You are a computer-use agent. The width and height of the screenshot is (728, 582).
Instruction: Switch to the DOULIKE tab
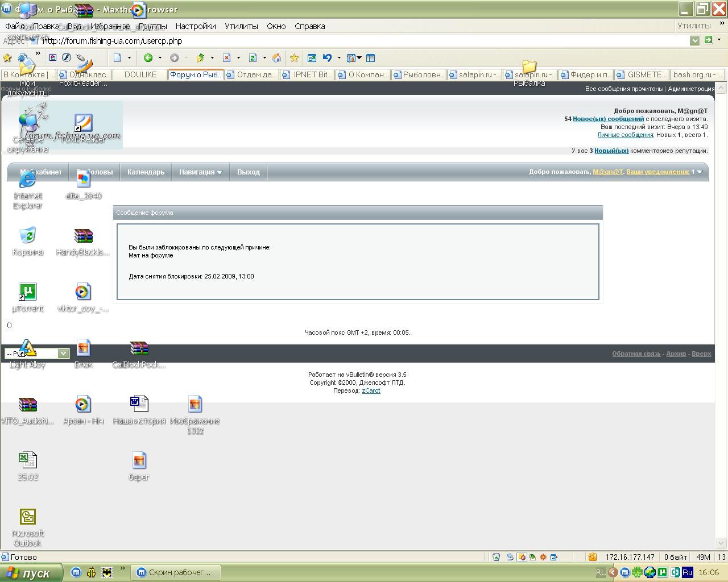pyautogui.click(x=140, y=74)
